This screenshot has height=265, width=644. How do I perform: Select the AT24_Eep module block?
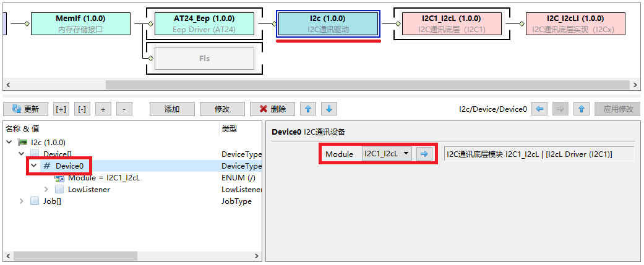[x=204, y=23]
